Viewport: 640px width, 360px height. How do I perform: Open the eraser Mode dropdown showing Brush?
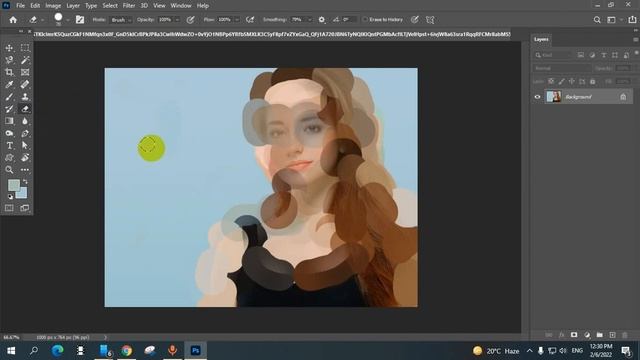121,20
